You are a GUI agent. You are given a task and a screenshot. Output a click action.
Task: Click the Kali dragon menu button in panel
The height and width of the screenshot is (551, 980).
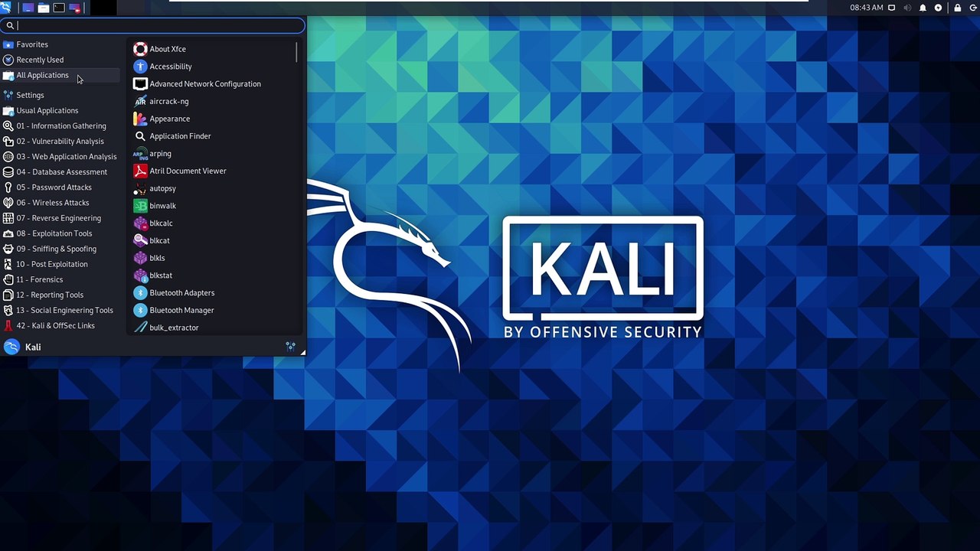click(x=5, y=8)
